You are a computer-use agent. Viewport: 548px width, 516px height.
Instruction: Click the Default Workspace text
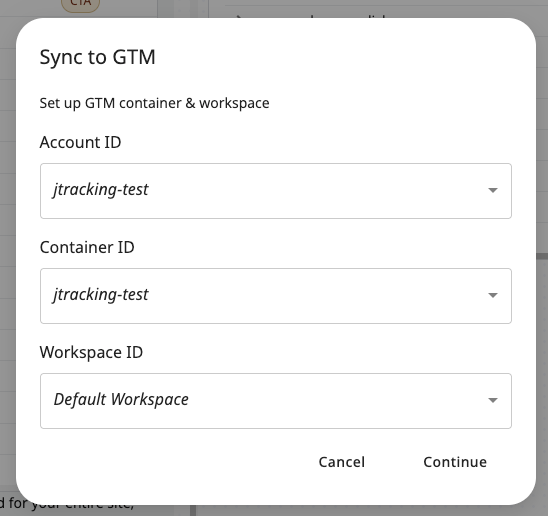[x=121, y=400]
